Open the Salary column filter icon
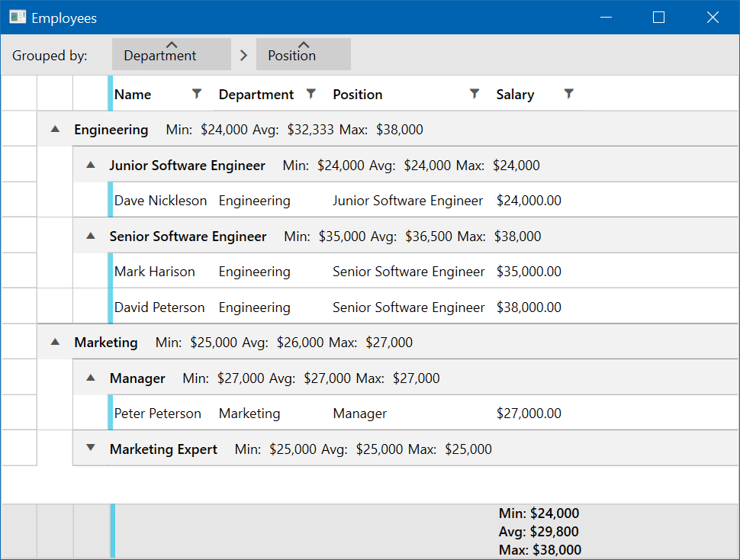 569,94
